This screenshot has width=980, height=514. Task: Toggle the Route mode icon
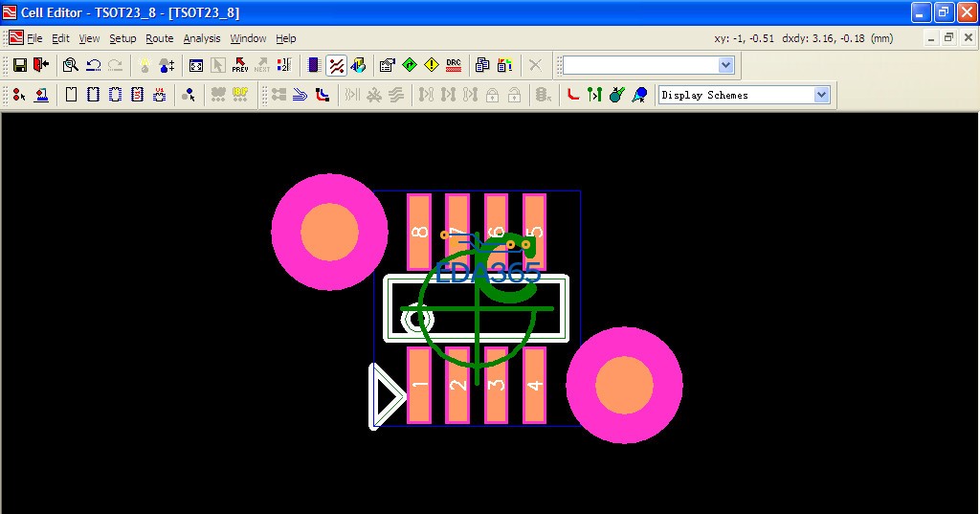[x=336, y=65]
